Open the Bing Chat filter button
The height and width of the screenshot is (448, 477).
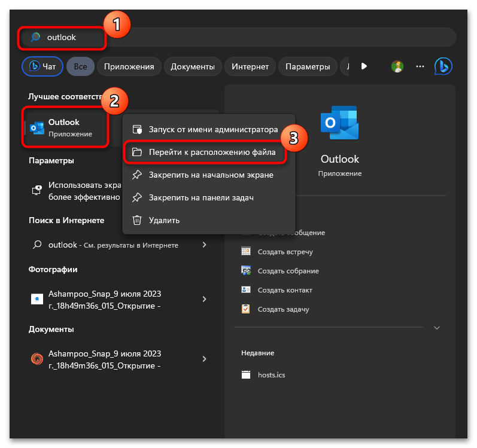42,66
